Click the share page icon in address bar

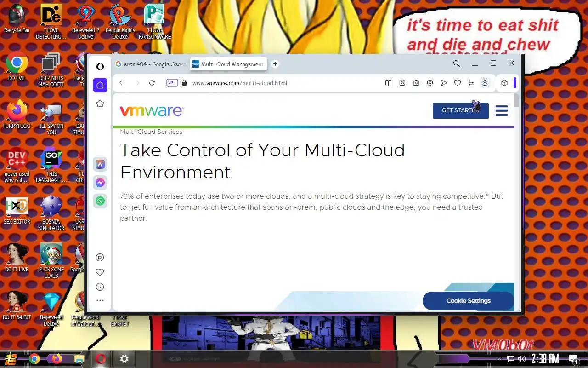point(402,83)
